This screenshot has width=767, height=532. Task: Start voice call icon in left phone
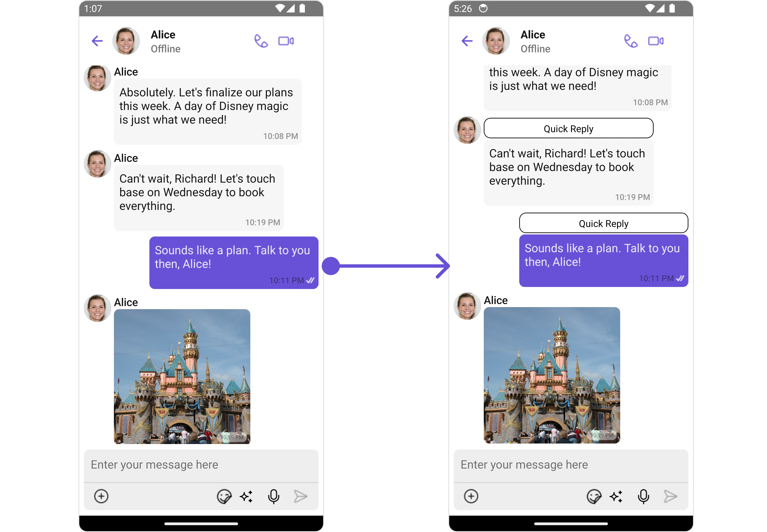pos(261,41)
